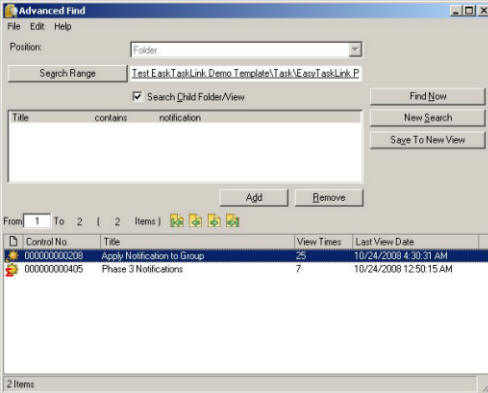
Task: Click the Advanced Find title bar icon
Action: [11, 11]
